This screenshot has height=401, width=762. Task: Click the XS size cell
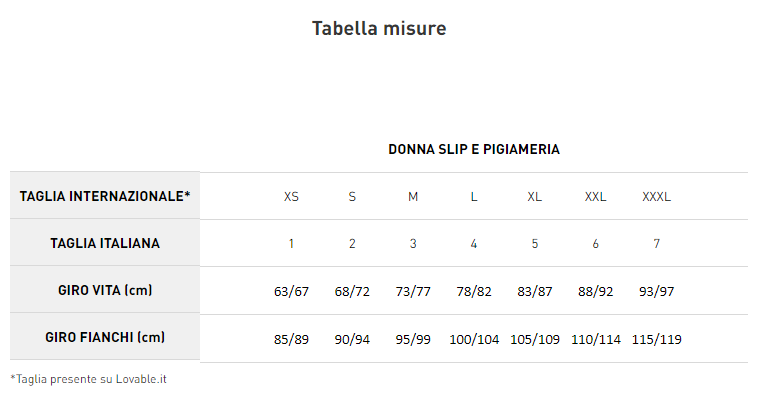tap(291, 197)
